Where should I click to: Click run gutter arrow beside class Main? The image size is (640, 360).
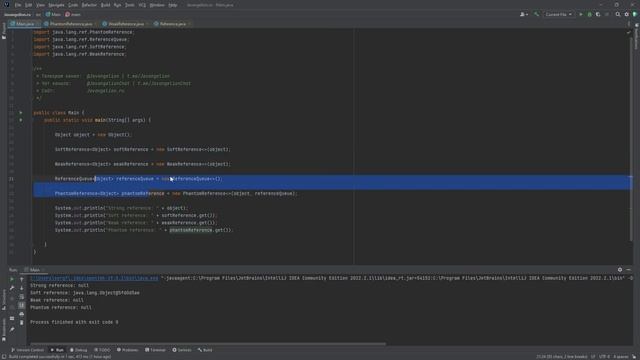pos(21,113)
